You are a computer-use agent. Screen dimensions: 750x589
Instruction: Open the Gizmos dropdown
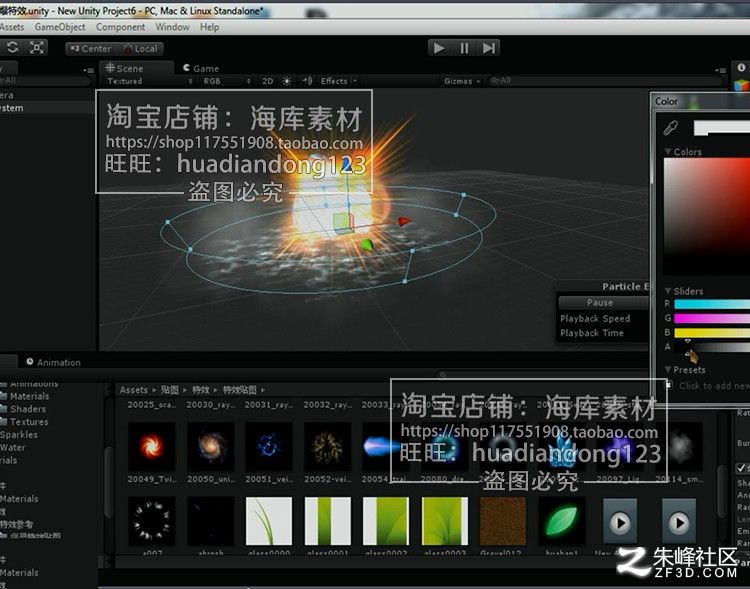(x=461, y=81)
